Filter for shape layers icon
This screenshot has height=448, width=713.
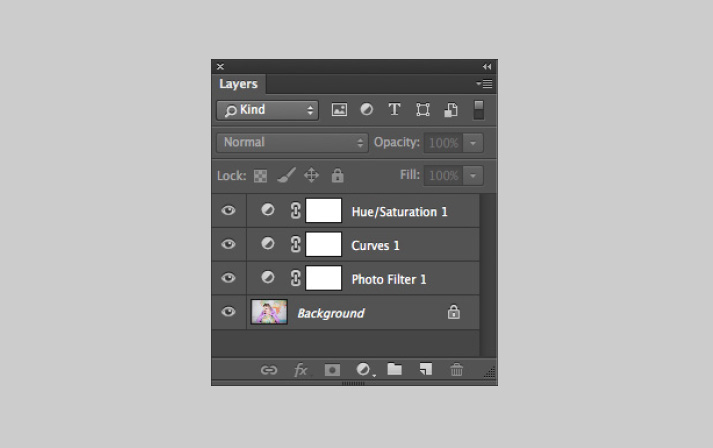tap(423, 110)
